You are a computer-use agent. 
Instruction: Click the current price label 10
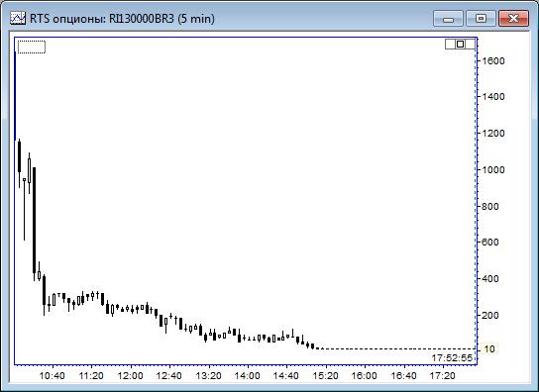pos(489,349)
